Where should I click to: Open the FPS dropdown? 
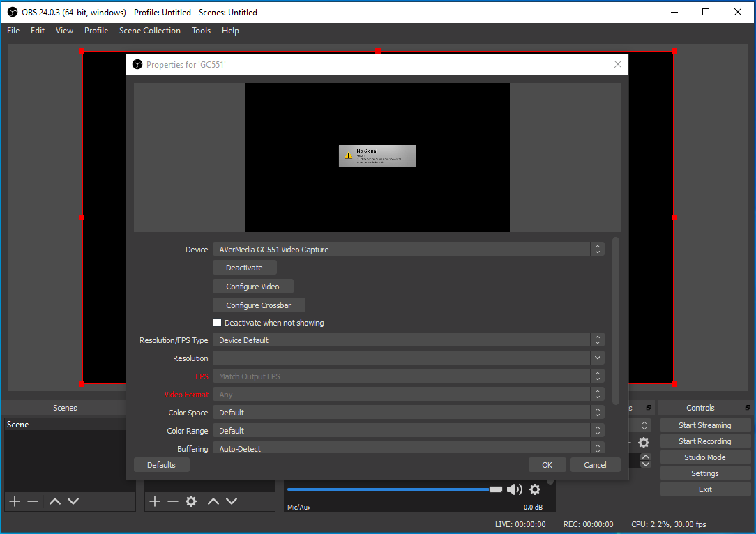(409, 376)
